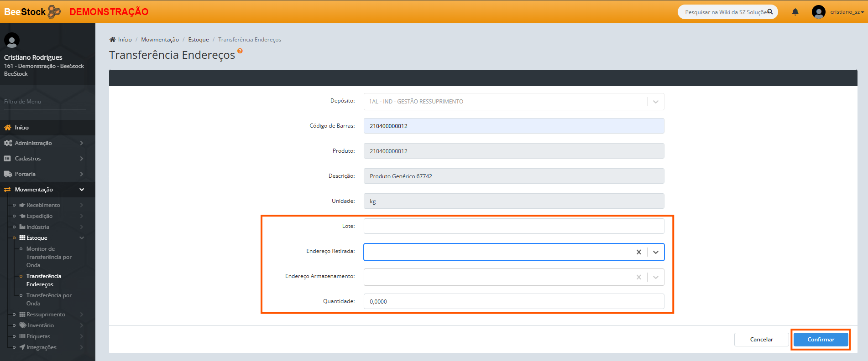Open Monitor de Transferência por Onda

point(48,257)
